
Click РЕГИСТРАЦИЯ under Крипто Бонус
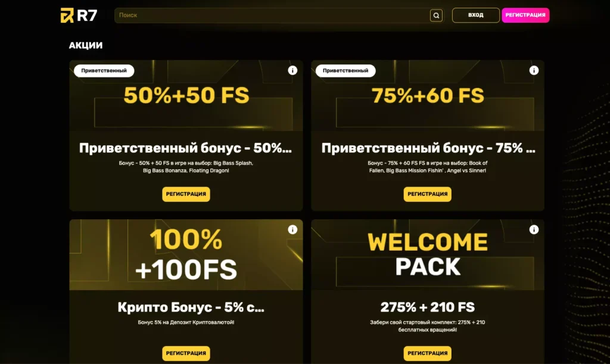point(186,353)
